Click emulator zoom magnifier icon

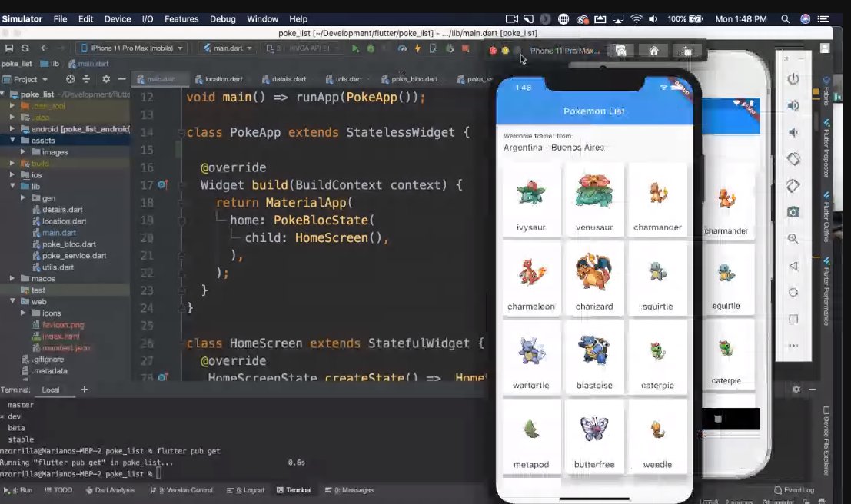(x=793, y=239)
